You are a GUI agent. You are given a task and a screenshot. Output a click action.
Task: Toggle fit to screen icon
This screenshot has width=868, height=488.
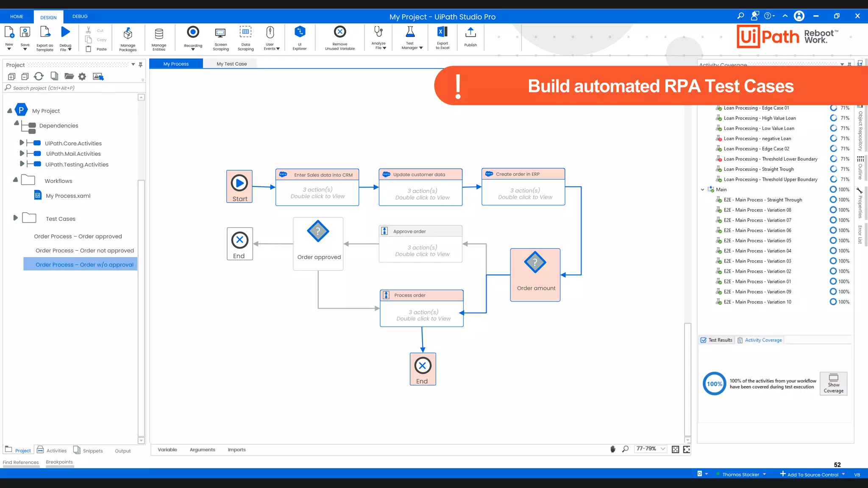coord(675,449)
